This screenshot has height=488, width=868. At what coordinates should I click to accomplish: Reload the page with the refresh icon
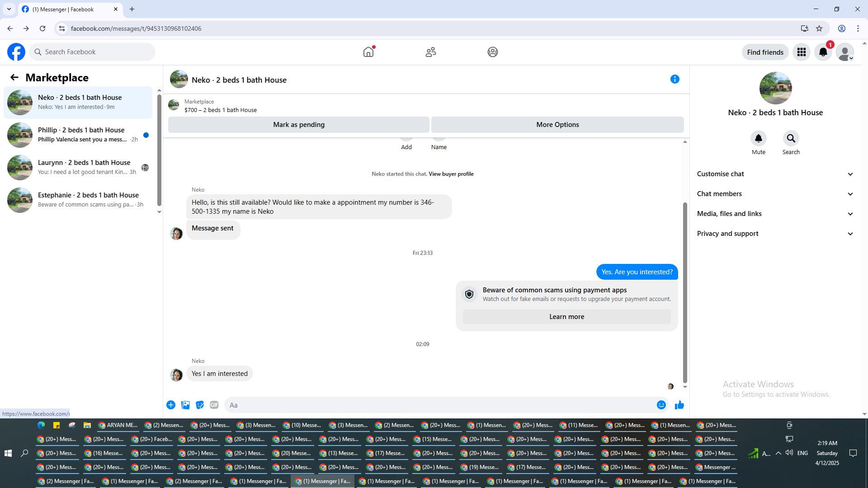tap(42, 28)
